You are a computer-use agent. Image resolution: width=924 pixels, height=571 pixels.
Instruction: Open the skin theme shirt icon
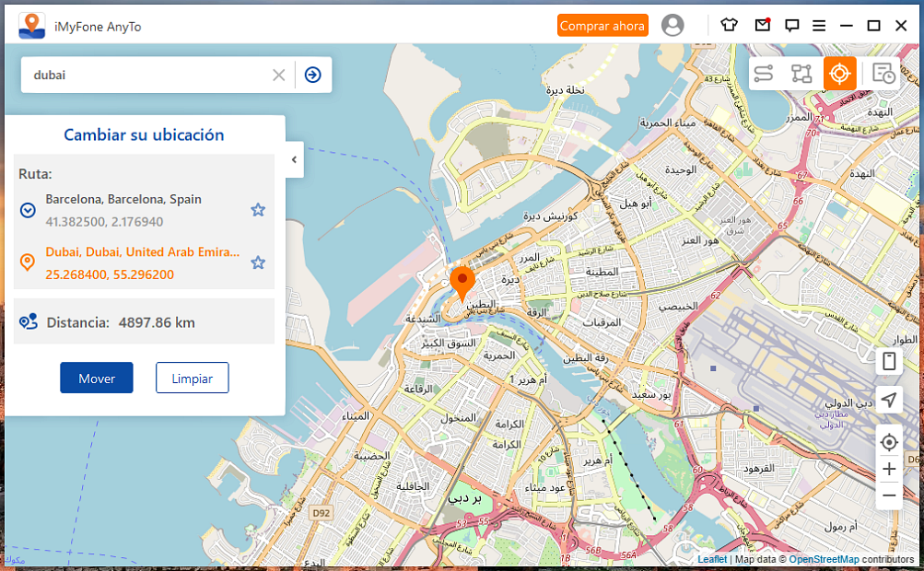(729, 25)
